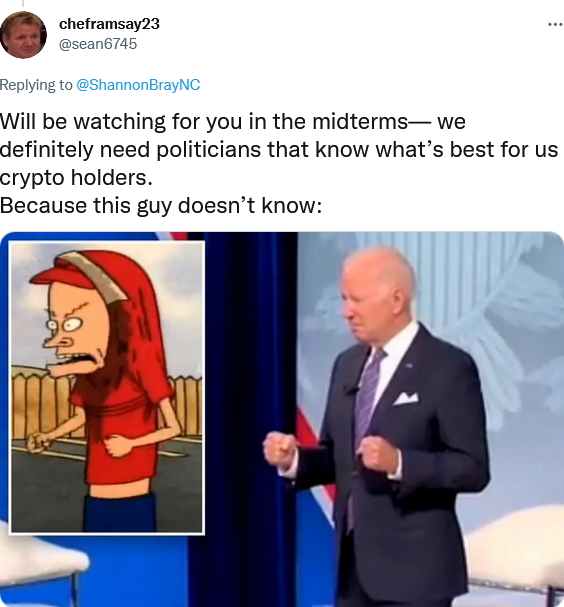Visit the @ShannonBrayNC mention link
The height and width of the screenshot is (607, 564).
(138, 85)
